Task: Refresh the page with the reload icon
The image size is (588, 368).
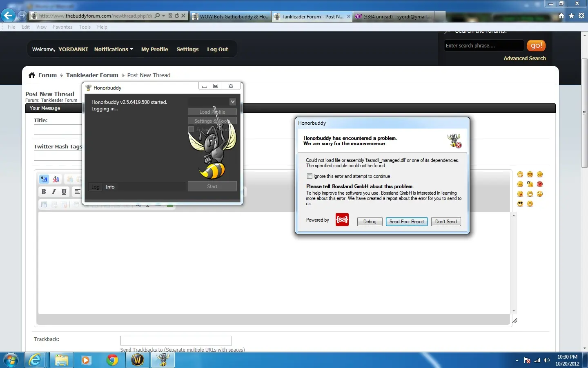Action: pyautogui.click(x=177, y=16)
